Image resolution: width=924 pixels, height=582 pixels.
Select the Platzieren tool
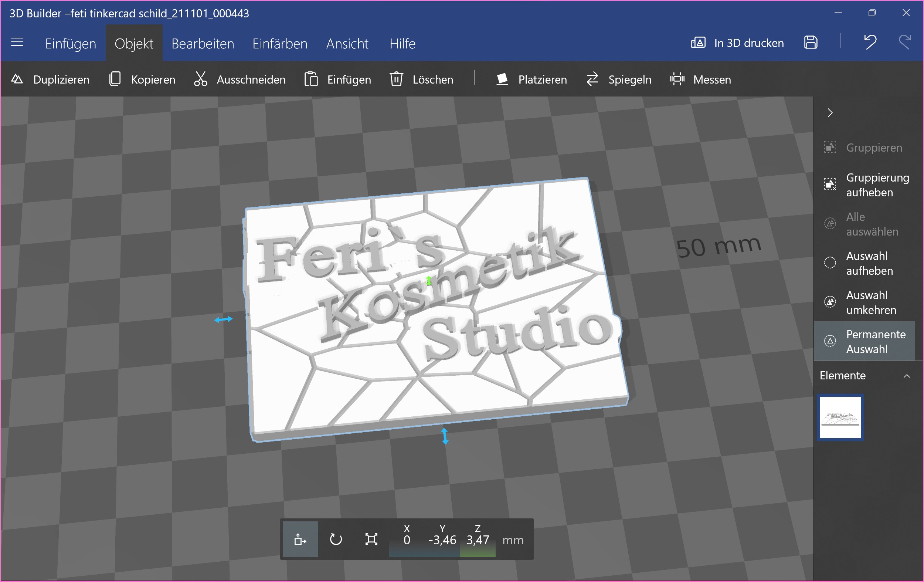(x=531, y=79)
